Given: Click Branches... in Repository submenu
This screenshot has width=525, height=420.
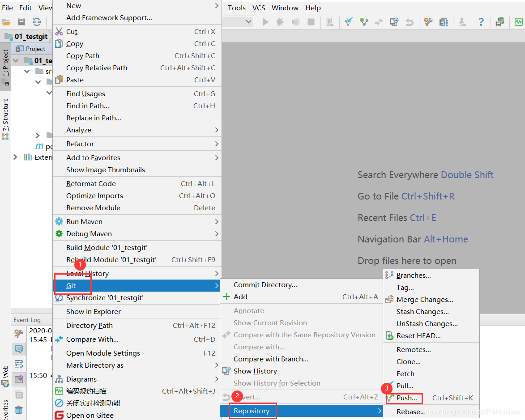Looking at the screenshot, I should (431, 276).
